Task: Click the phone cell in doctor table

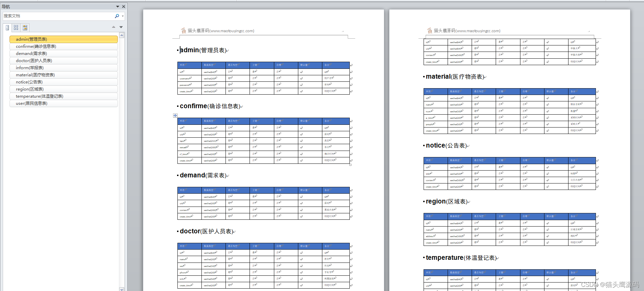Action: [x=190, y=272]
